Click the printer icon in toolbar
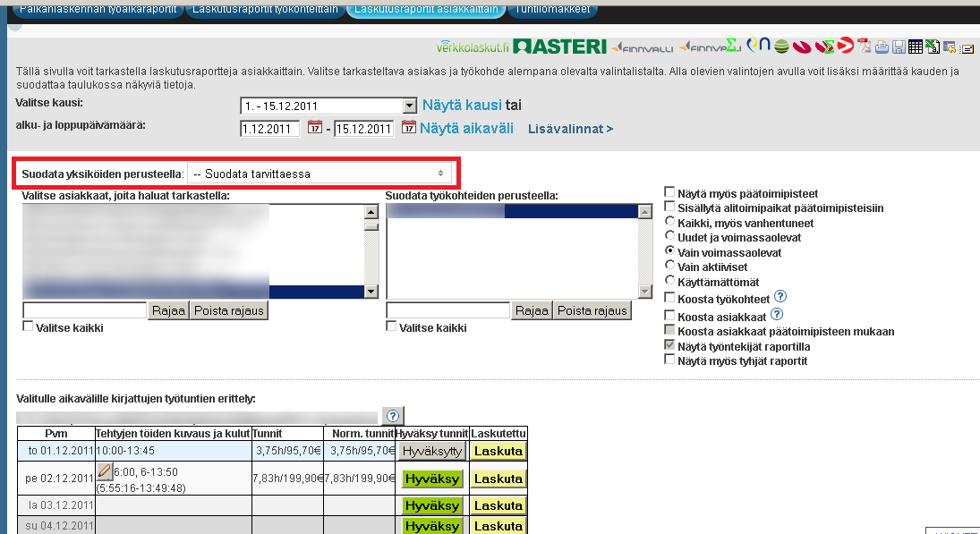Viewport: 980px width, 534px height. coord(882,47)
